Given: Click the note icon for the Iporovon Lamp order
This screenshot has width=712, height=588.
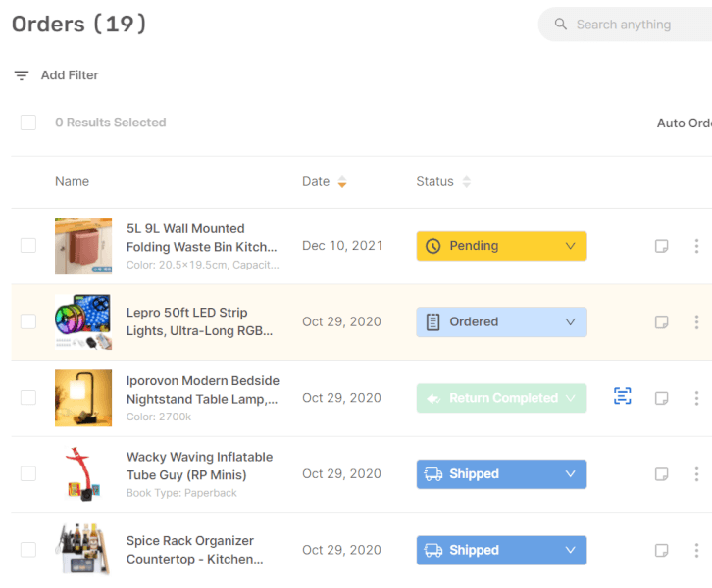Looking at the screenshot, I should point(662,398).
